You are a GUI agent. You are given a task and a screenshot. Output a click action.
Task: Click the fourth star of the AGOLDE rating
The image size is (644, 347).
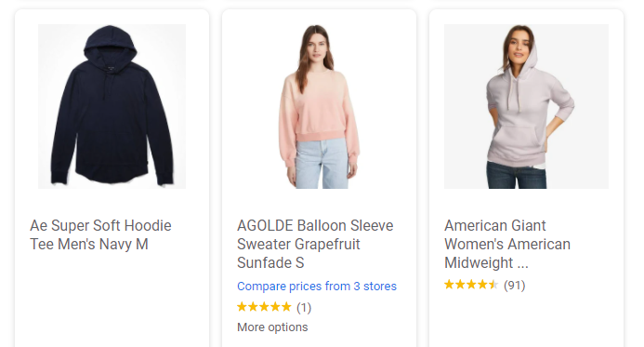point(275,307)
